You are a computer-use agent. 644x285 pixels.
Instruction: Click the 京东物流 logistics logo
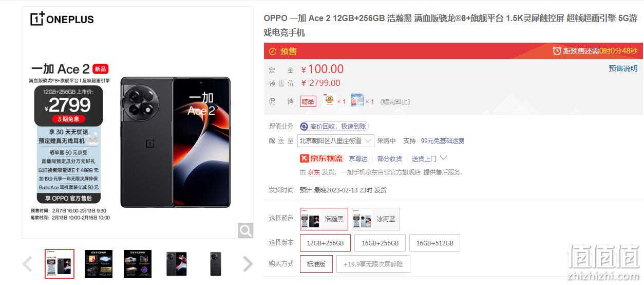tap(321, 158)
